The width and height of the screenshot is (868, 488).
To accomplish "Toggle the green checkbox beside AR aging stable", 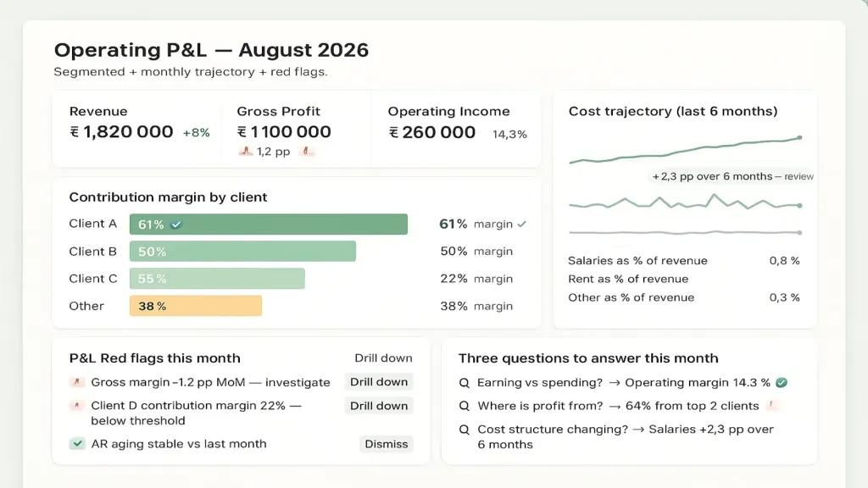I will pos(77,444).
